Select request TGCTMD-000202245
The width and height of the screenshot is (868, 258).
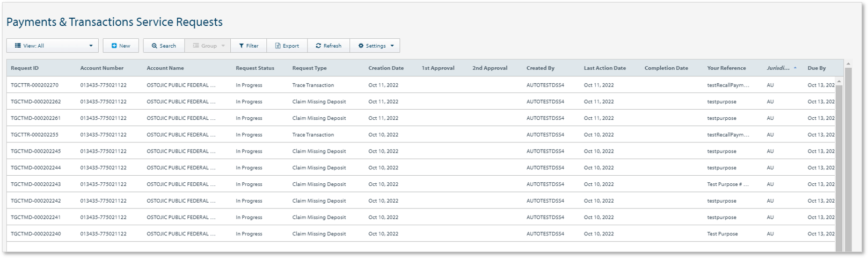click(35, 151)
